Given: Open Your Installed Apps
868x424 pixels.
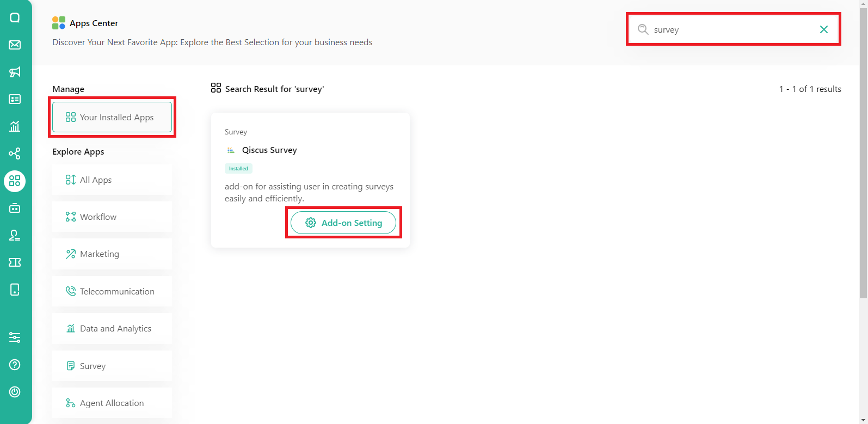Looking at the screenshot, I should pos(112,117).
